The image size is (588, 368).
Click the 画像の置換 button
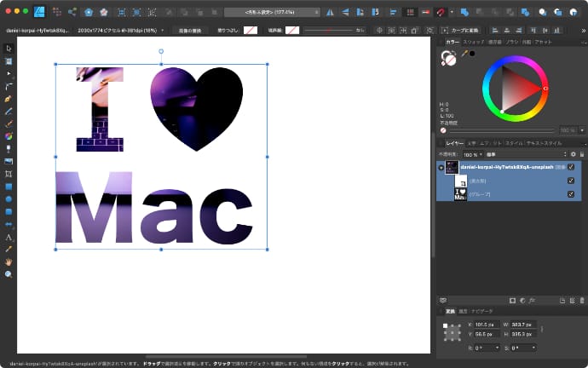click(x=190, y=30)
